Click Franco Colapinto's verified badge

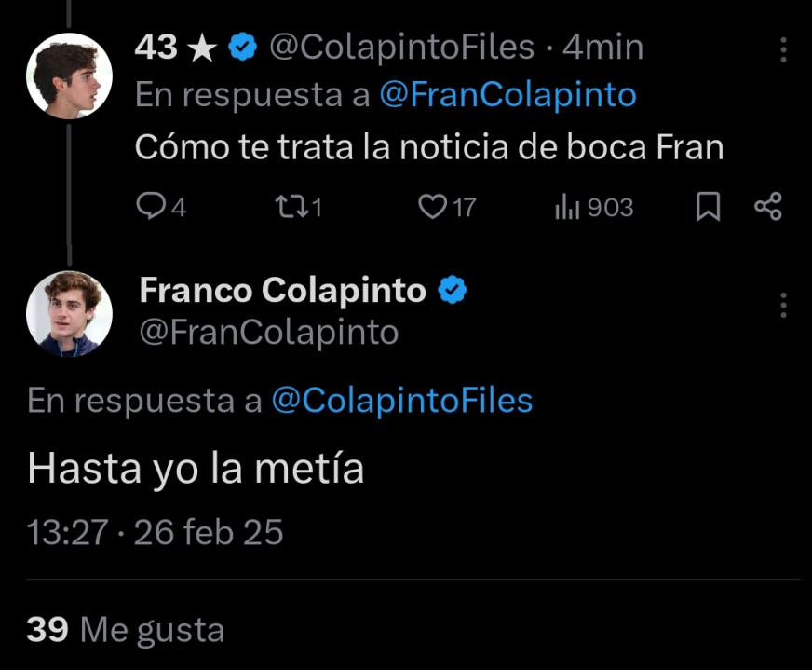[452, 291]
